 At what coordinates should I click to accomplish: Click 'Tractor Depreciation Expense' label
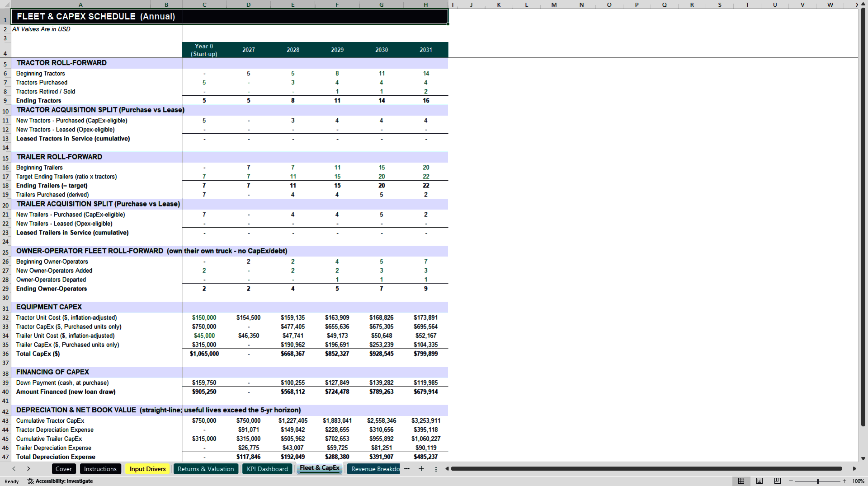tap(55, 430)
